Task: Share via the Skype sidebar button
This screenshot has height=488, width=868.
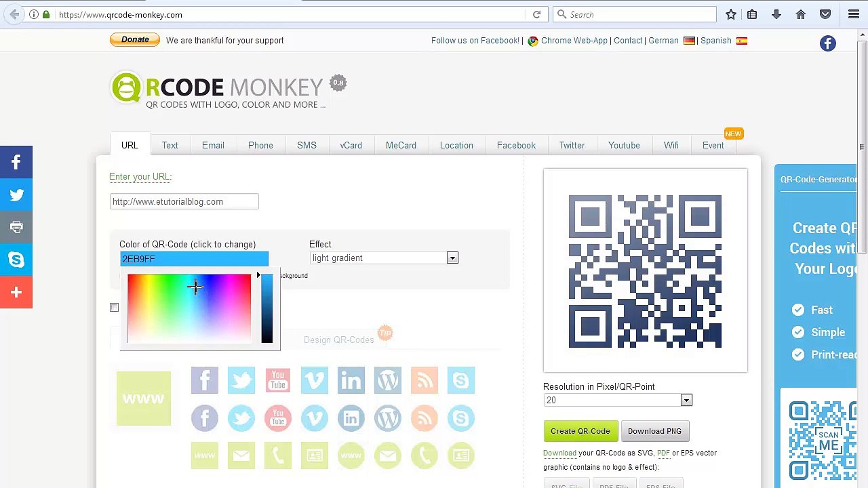Action: tap(16, 260)
